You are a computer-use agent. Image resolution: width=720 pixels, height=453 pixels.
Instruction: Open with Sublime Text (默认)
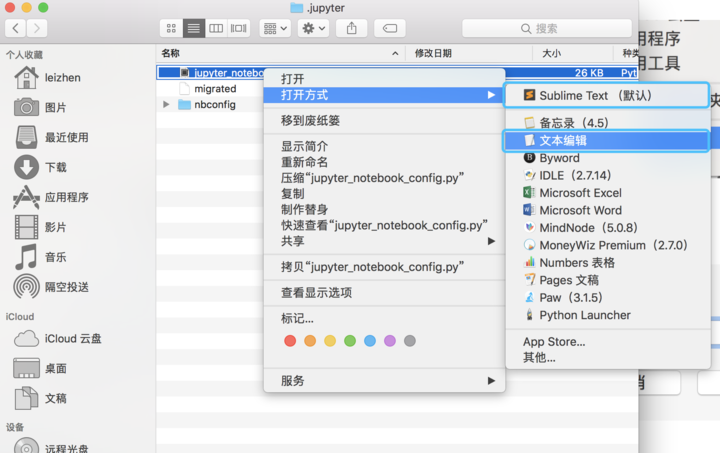(x=607, y=95)
